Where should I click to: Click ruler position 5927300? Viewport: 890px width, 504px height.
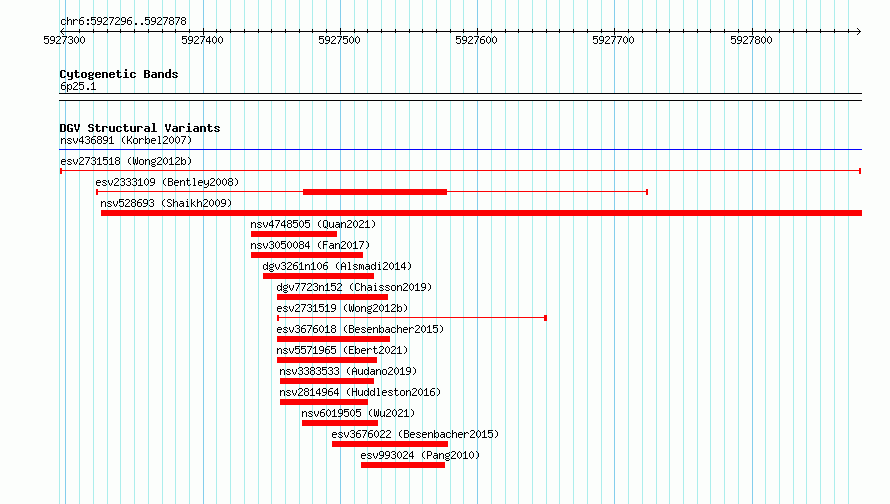coord(64,40)
